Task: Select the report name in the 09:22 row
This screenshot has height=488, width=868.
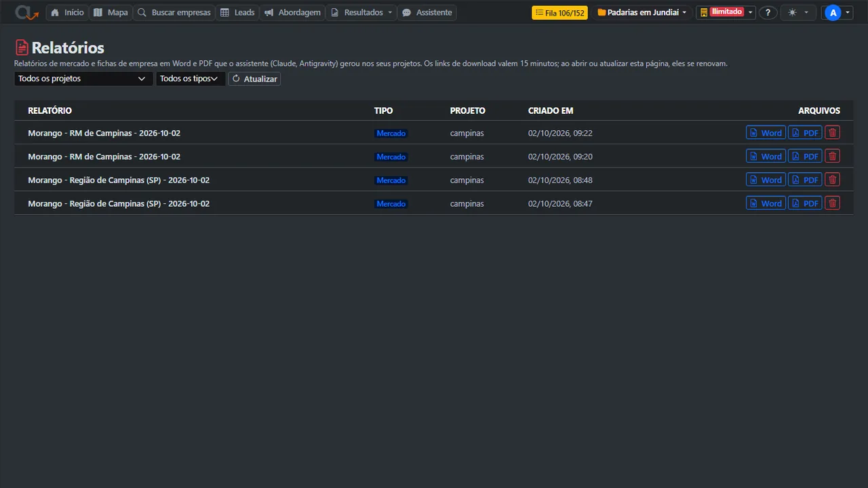Action: click(x=104, y=133)
